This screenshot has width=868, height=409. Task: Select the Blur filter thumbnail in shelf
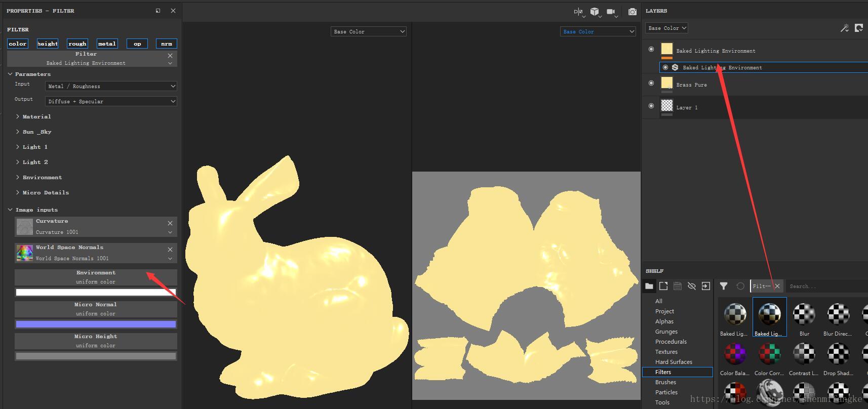804,317
